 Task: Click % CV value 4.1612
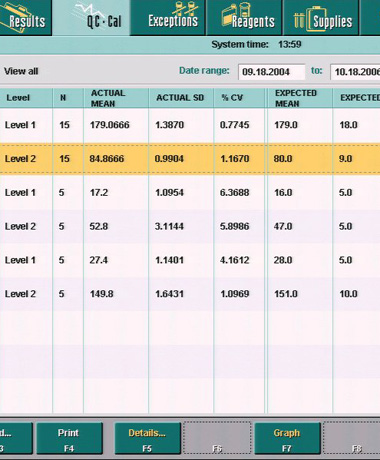[x=234, y=260]
